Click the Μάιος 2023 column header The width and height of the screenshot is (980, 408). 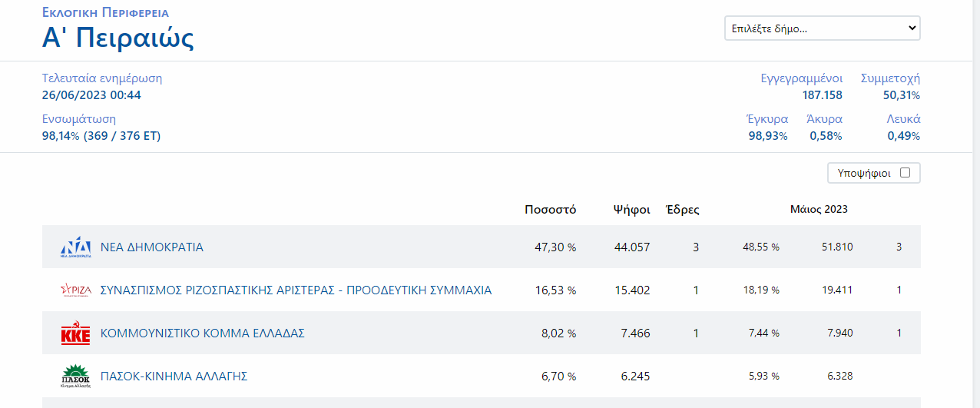point(819,209)
